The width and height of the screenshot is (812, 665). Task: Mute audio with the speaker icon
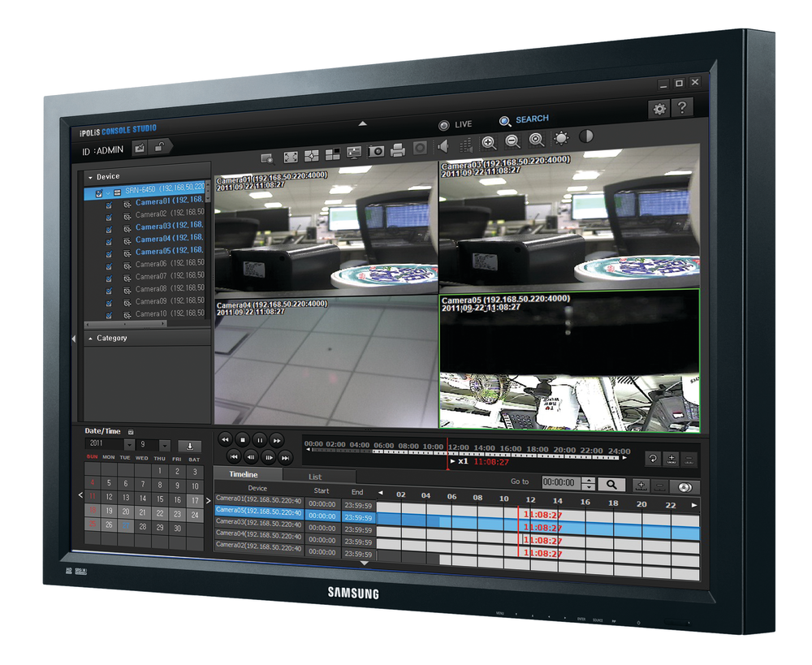(443, 147)
